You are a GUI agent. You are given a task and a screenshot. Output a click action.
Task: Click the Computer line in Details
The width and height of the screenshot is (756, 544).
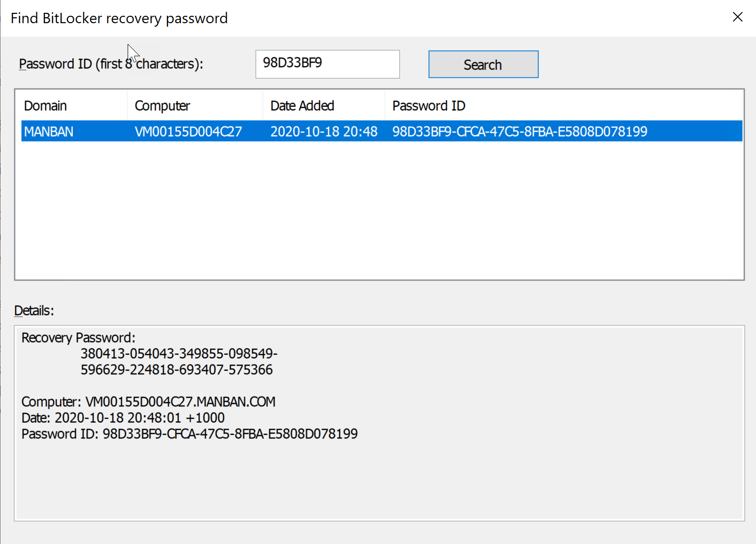pyautogui.click(x=148, y=402)
